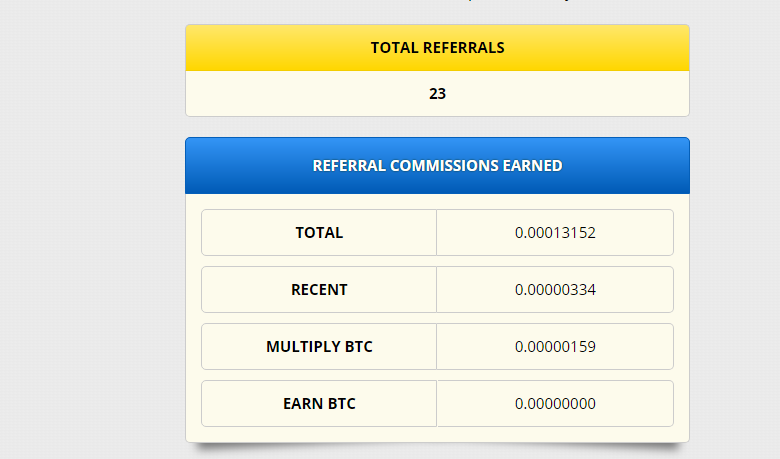Select the recent value 0.00000334
Screen dimensions: 780x459
(555, 289)
